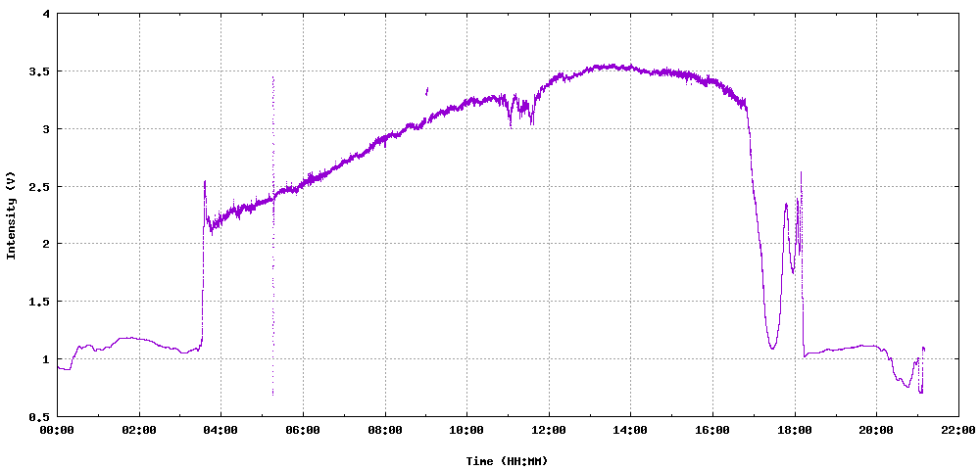Click the 06:00 time axis label
The width and height of the screenshot is (980, 470).
pos(303,430)
